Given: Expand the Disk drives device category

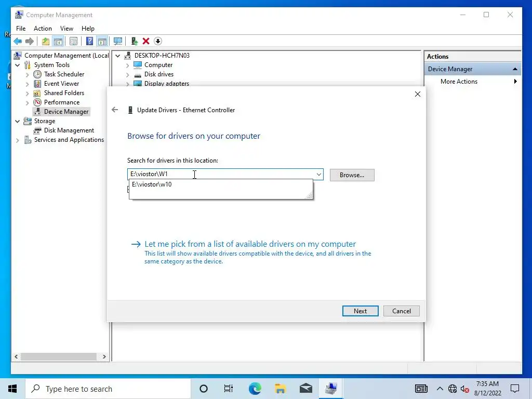Looking at the screenshot, I should coord(128,75).
